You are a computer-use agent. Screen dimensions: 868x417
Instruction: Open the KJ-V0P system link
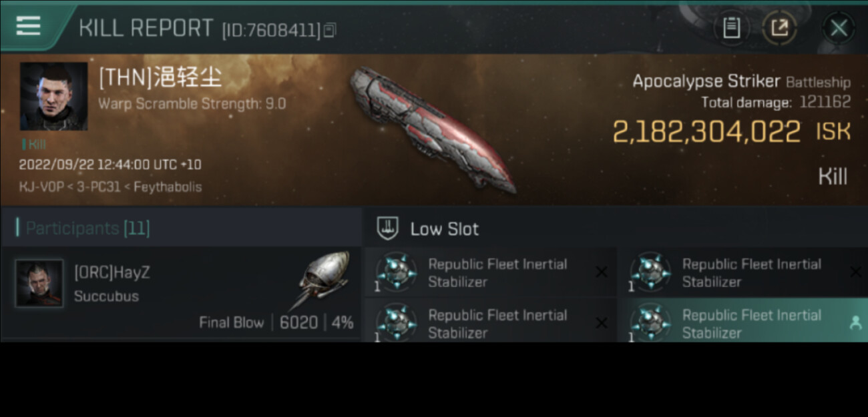tap(40, 187)
